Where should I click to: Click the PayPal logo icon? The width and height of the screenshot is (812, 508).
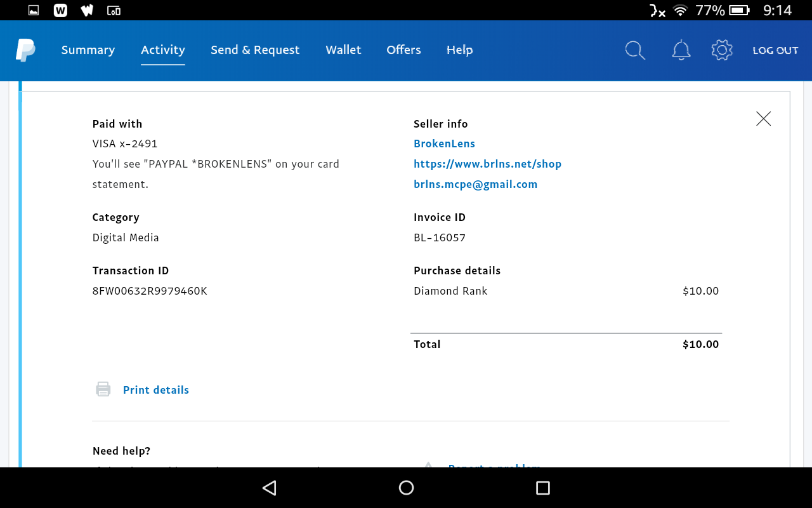(25, 50)
